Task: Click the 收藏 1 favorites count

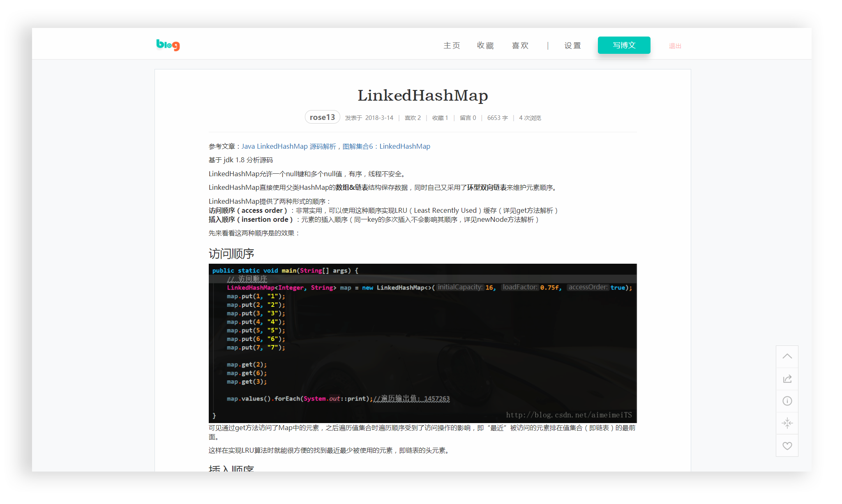Action: click(440, 118)
